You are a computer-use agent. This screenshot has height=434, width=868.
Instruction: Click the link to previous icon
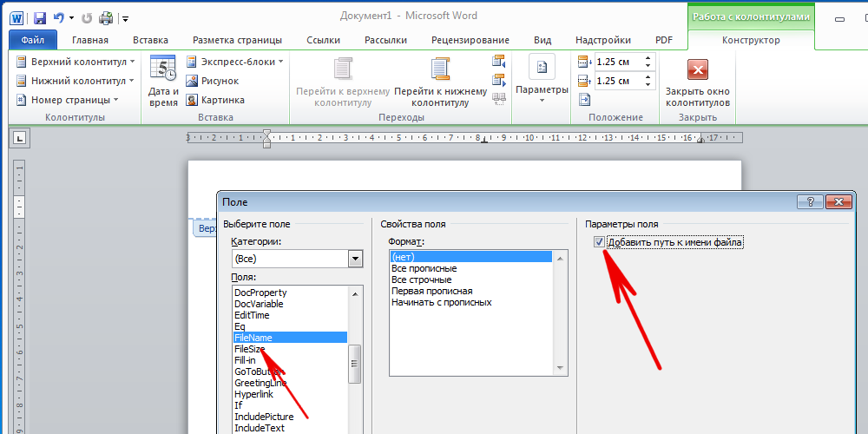coord(499,99)
